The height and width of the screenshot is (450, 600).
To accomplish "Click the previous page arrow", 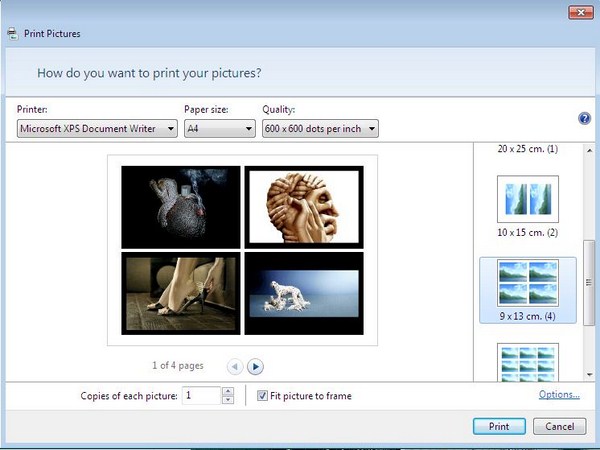I will click(233, 367).
